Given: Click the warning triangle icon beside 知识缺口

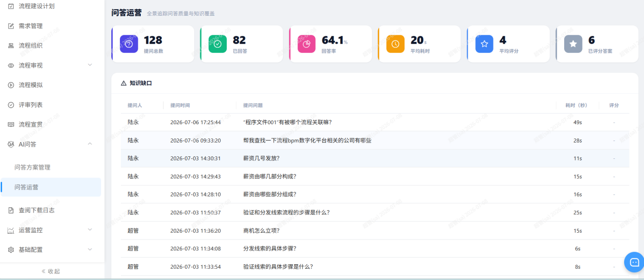Looking at the screenshot, I should (x=124, y=83).
